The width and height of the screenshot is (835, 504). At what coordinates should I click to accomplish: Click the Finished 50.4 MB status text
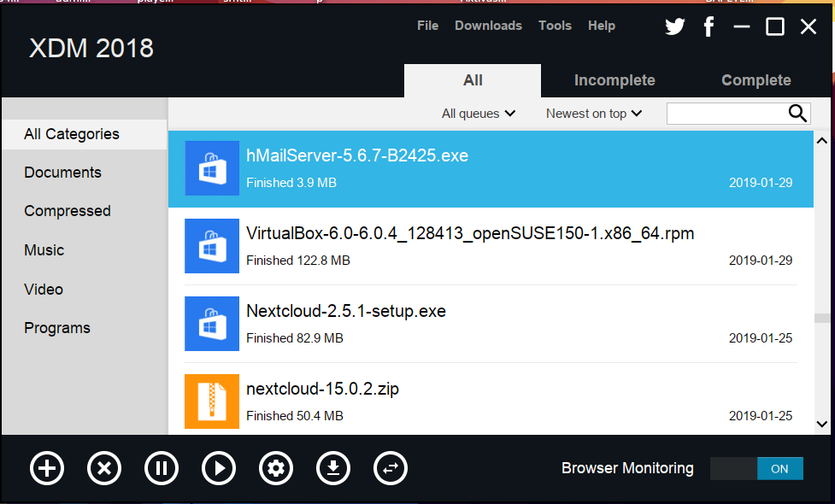(x=295, y=416)
